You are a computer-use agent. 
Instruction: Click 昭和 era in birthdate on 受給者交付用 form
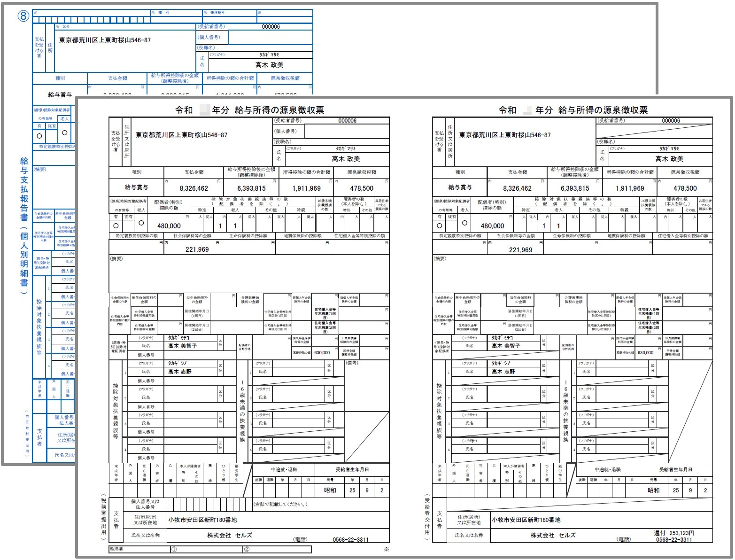pyautogui.click(x=653, y=490)
